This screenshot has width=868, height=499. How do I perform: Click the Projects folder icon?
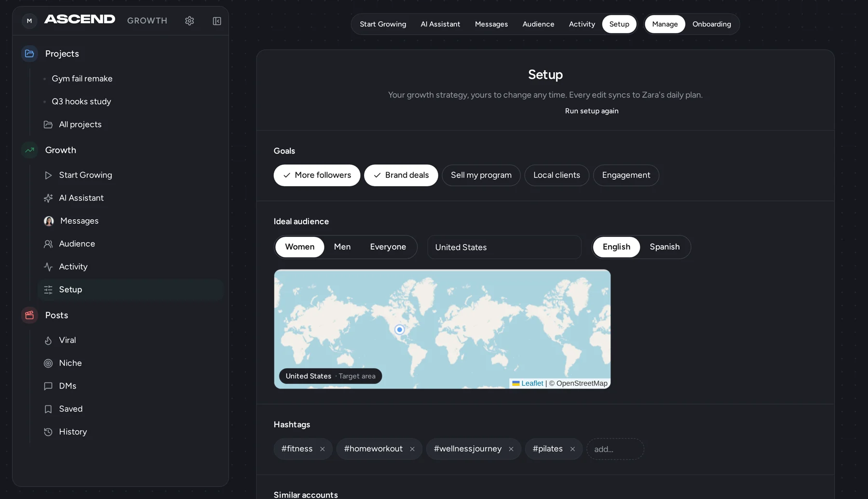(29, 54)
